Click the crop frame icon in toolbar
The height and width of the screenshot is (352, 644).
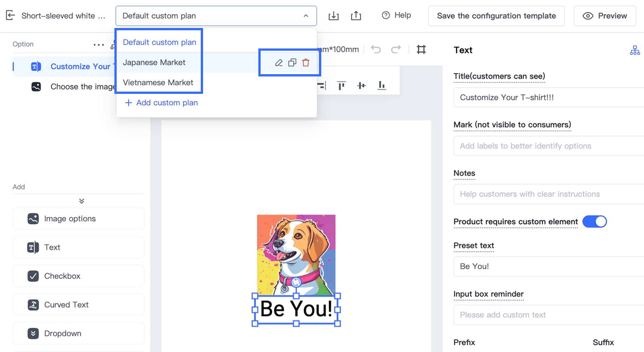pos(421,50)
